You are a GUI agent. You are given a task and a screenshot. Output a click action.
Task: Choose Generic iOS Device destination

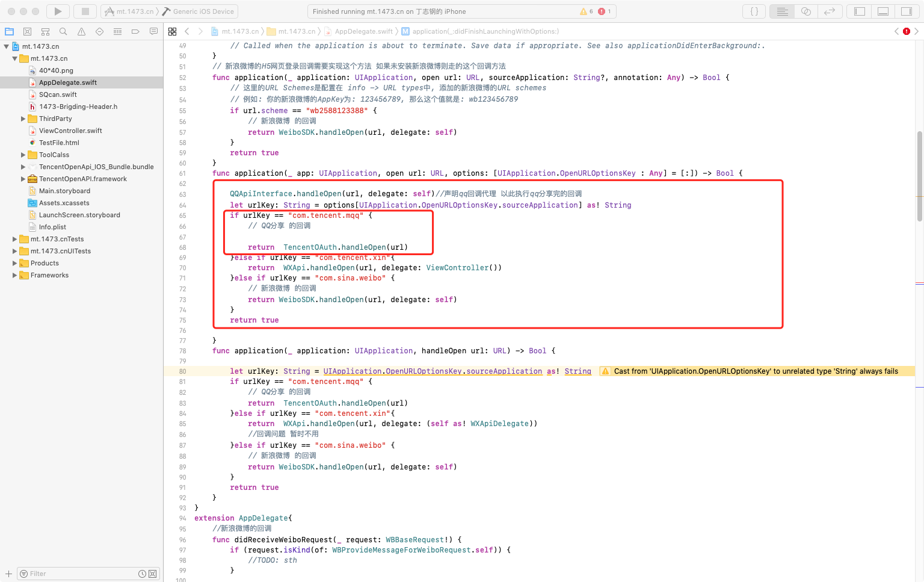[x=199, y=11]
